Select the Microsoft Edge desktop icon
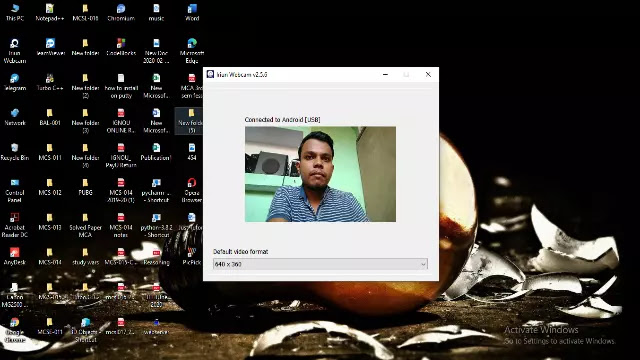 click(192, 51)
